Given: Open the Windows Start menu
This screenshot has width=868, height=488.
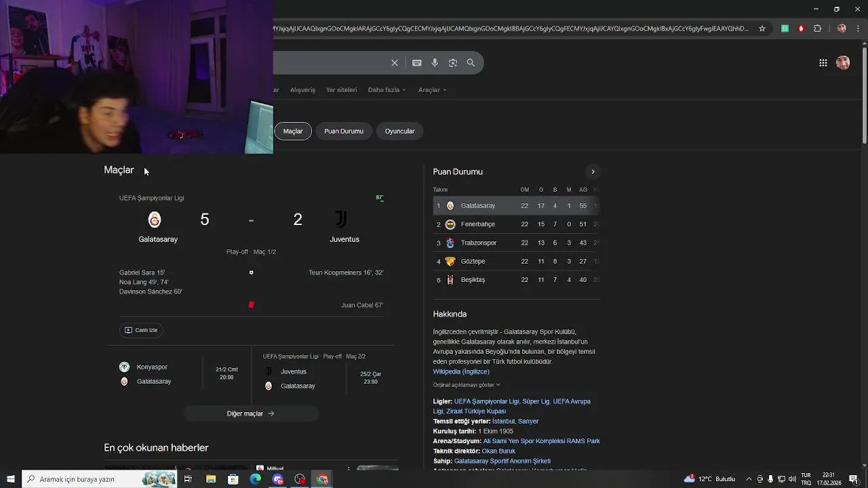Looking at the screenshot, I should 10,479.
